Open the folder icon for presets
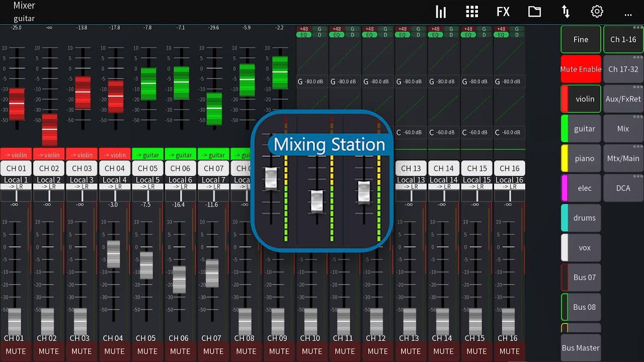 click(x=534, y=12)
